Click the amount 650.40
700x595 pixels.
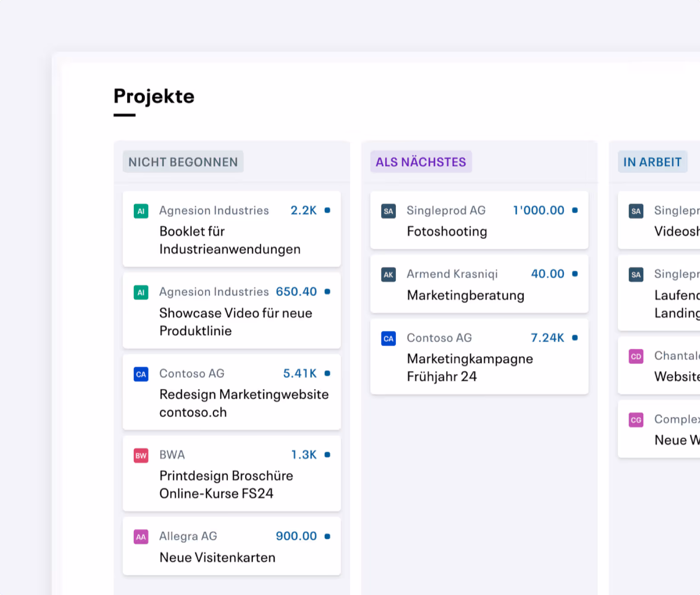[x=296, y=292]
